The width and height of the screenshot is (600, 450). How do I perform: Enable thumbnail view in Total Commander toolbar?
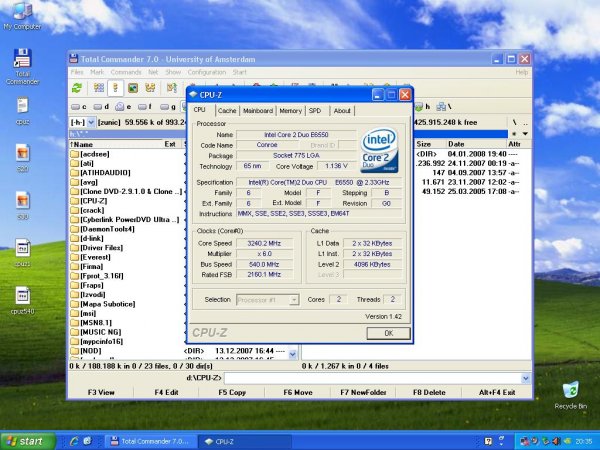133,88
